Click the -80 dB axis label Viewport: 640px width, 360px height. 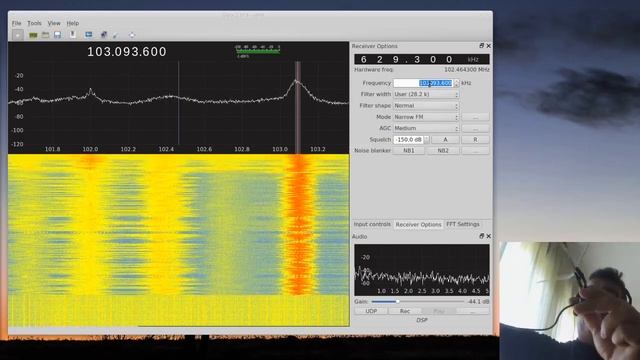pyautogui.click(x=19, y=117)
